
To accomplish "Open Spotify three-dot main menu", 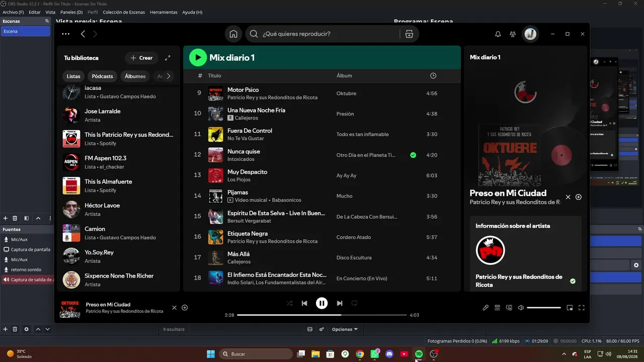I will click(66, 34).
